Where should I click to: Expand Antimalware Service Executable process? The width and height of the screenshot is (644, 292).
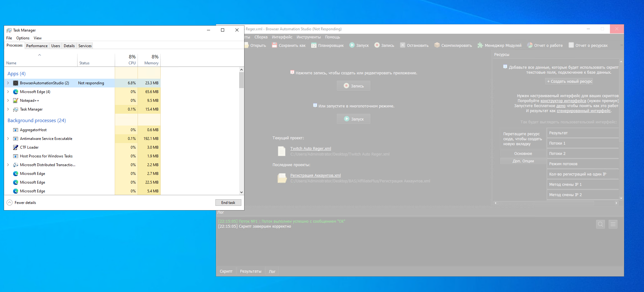(x=8, y=139)
